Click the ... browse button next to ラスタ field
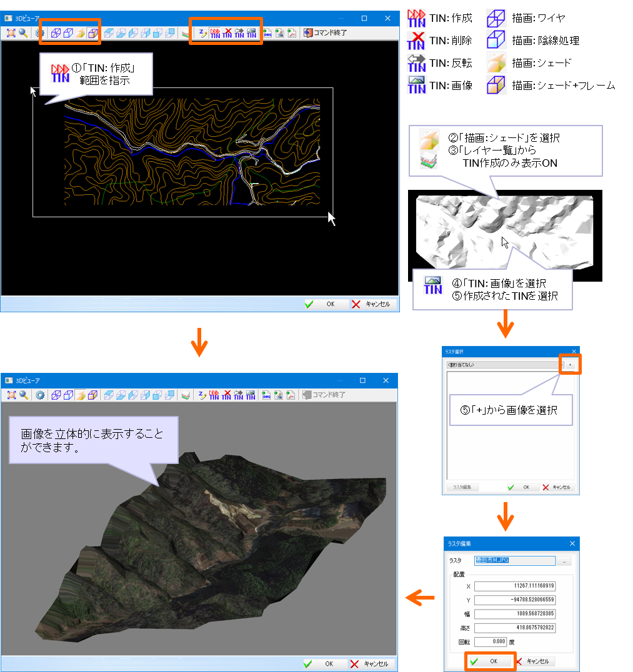The width and height of the screenshot is (633, 672). tap(563, 560)
